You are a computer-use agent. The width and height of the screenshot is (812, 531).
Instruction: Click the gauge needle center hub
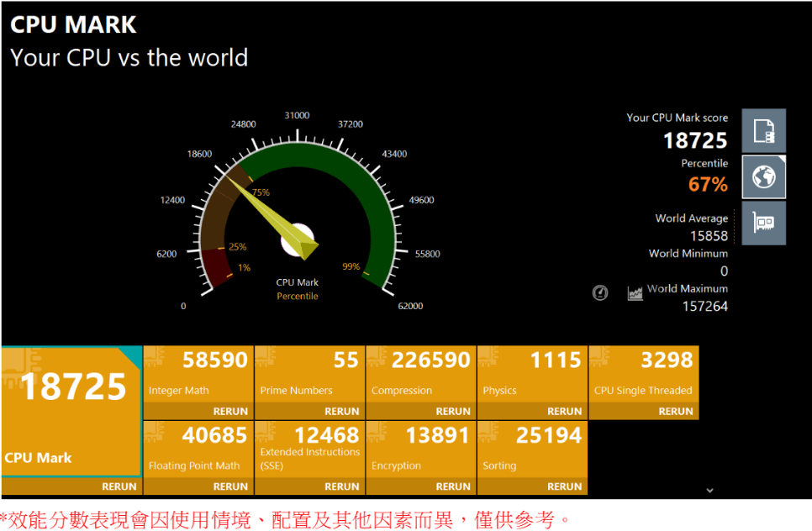298,240
